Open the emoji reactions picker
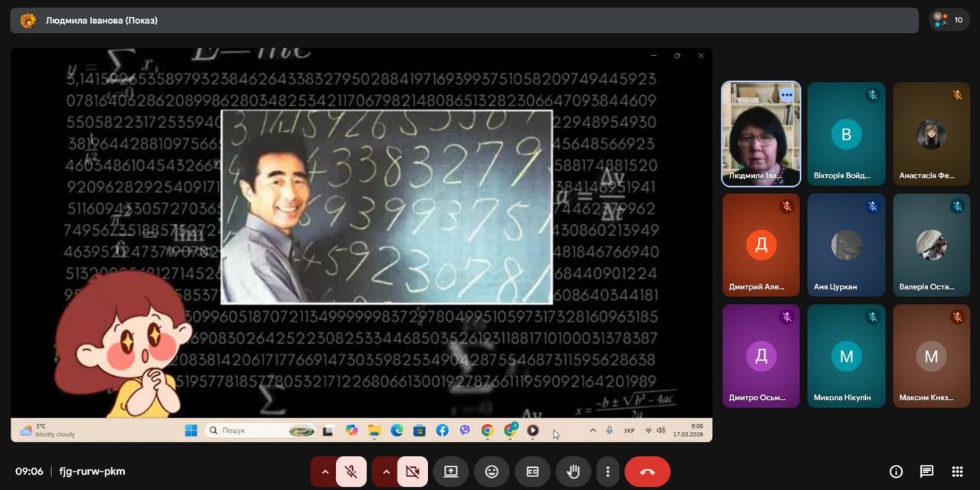980x490 pixels. 492,472
